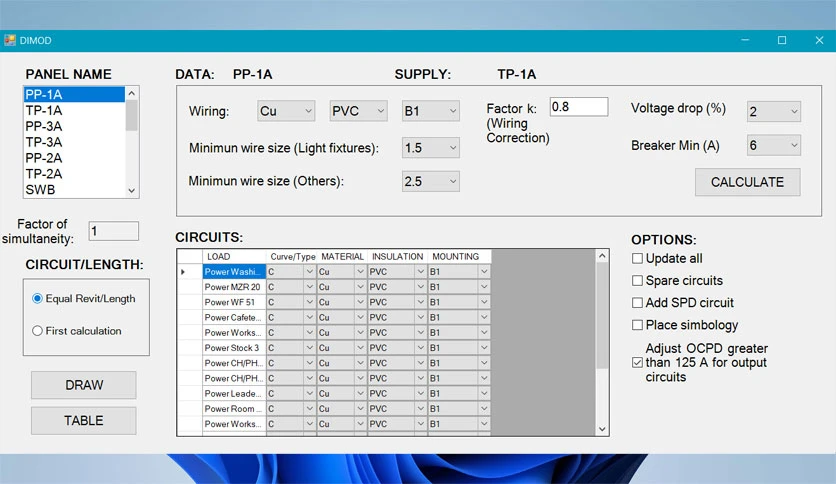836x484 pixels.
Task: Click the Factor k input field
Action: point(579,107)
